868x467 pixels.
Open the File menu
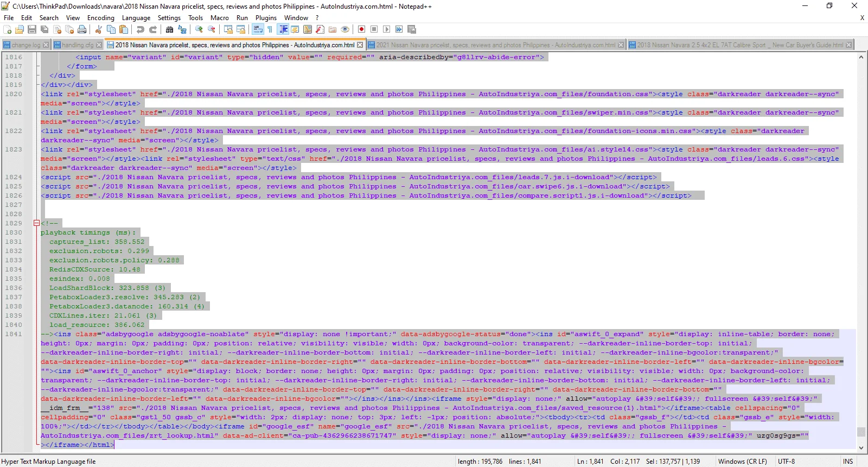click(9, 18)
